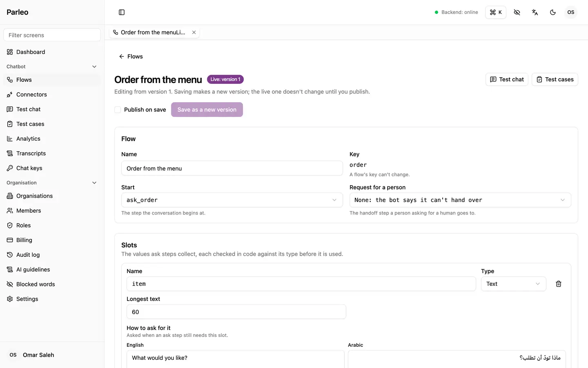Click the Organisations building icon
Screen dimensions: 588x368
(x=10, y=196)
